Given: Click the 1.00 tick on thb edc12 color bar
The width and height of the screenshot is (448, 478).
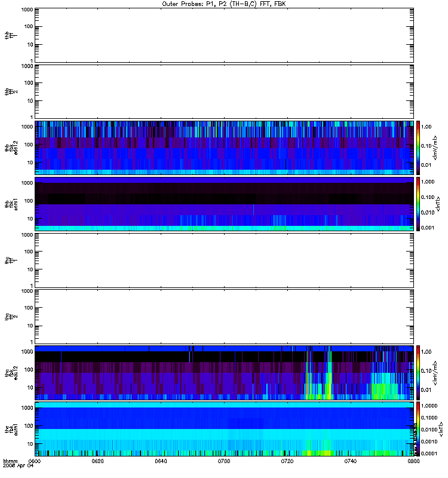Looking at the screenshot, I should point(426,127).
